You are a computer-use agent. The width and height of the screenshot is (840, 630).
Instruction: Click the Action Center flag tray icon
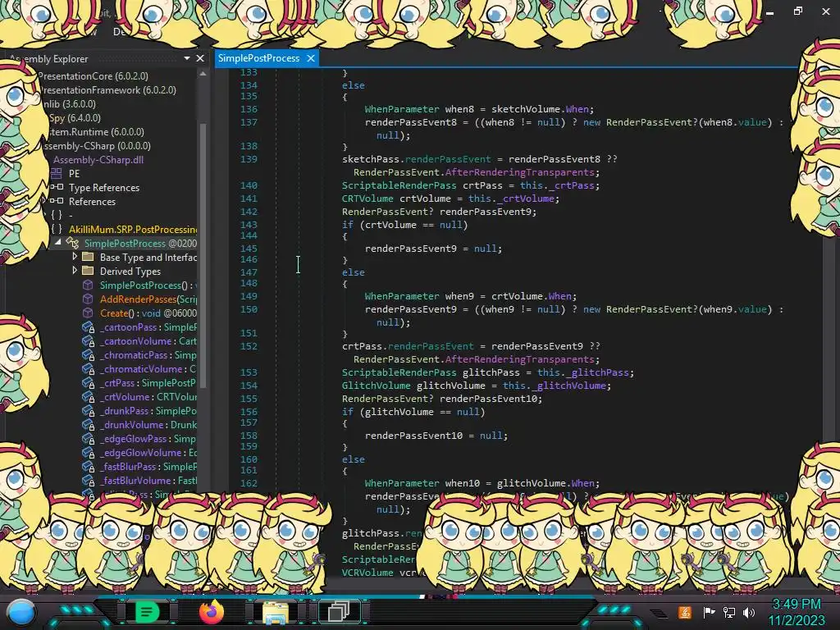coord(710,612)
